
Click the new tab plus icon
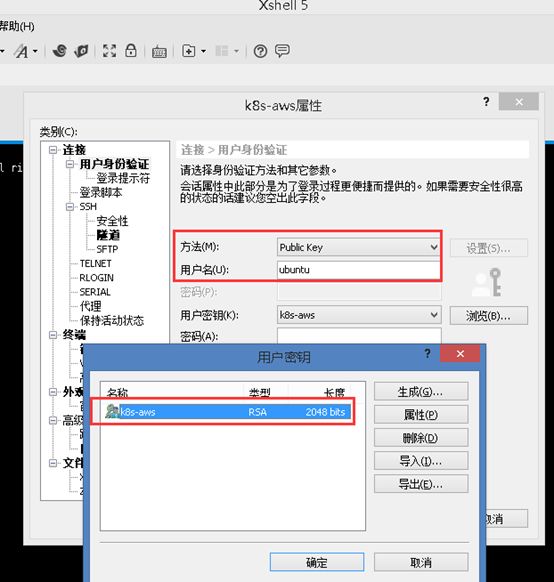[189, 51]
